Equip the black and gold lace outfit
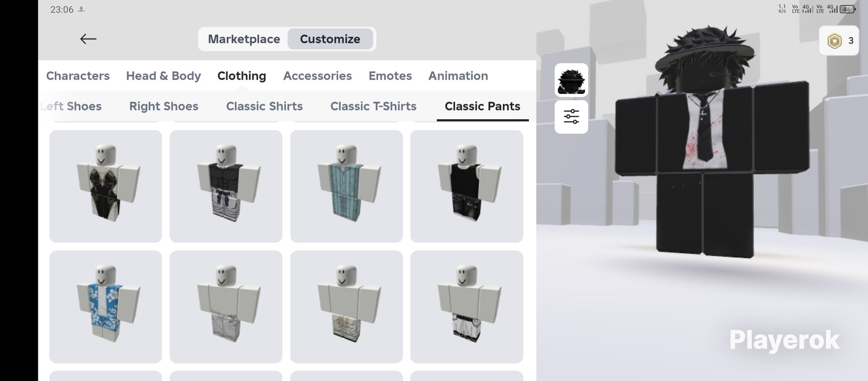This screenshot has height=381, width=868. [105, 186]
